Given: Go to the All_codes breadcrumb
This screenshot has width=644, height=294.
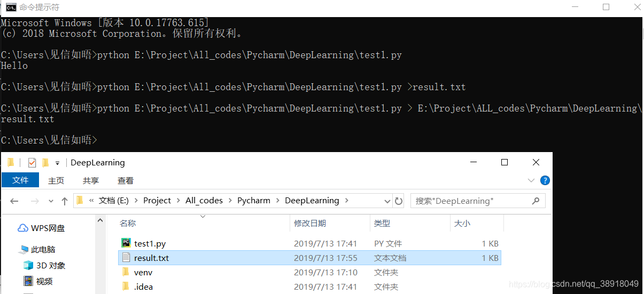Looking at the screenshot, I should click(204, 201).
